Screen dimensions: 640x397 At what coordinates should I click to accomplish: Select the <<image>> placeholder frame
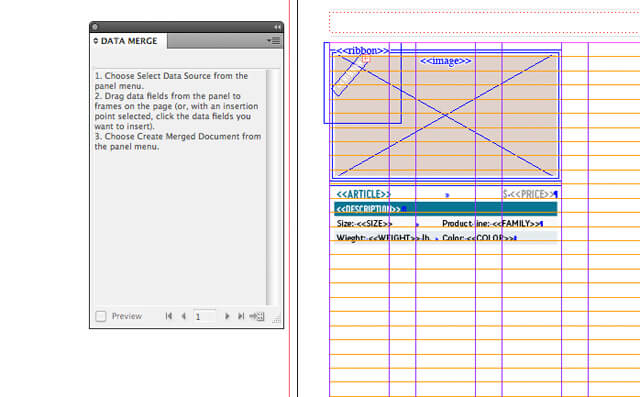446,116
